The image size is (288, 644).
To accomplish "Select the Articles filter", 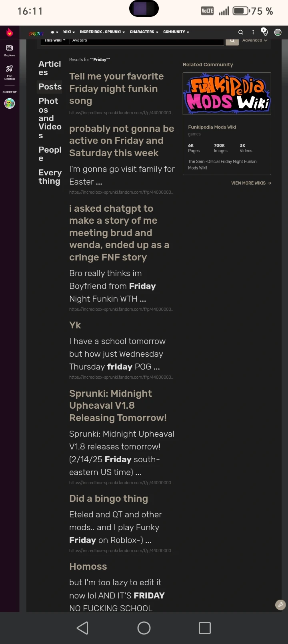I will 49,68.
